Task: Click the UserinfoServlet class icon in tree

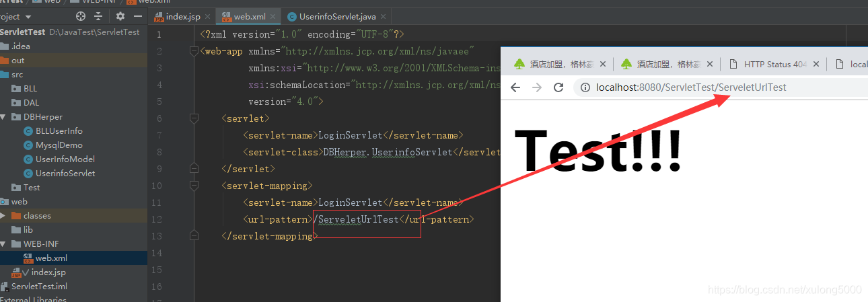Action: tap(28, 173)
